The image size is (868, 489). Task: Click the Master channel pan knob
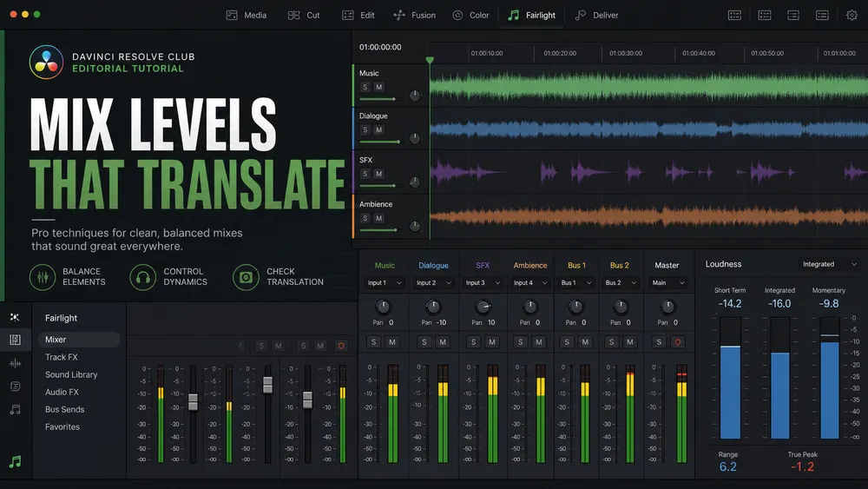tap(668, 307)
